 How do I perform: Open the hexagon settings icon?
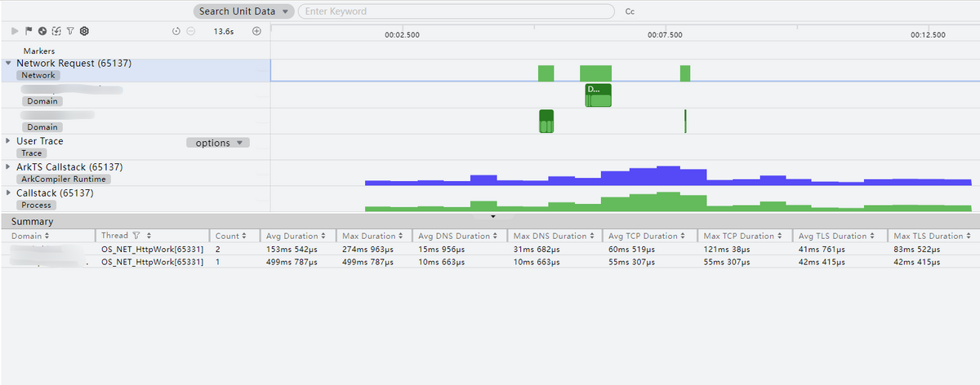tap(84, 31)
